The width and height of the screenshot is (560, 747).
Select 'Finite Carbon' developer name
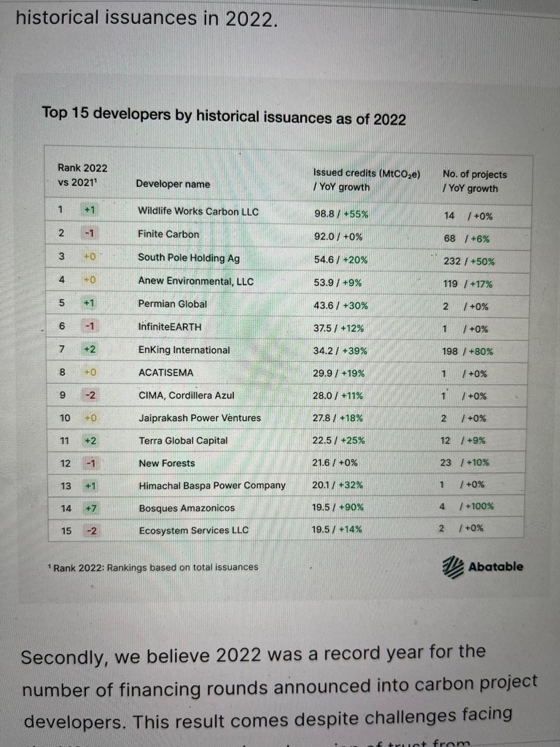(168, 234)
